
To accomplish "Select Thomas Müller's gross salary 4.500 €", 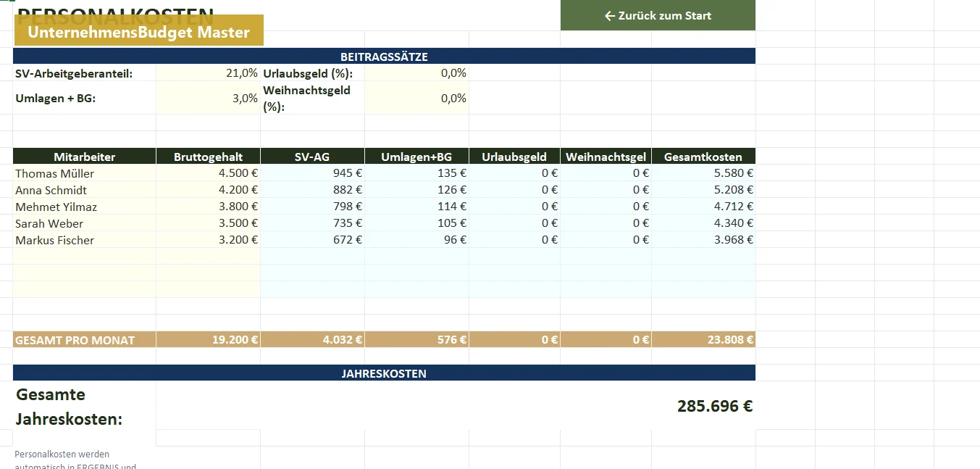I will coord(209,173).
